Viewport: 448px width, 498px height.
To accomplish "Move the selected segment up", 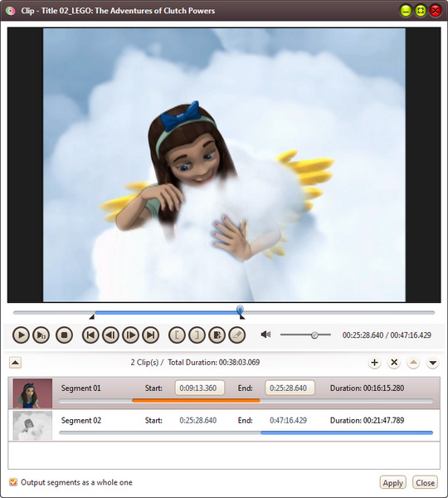I will tap(413, 363).
